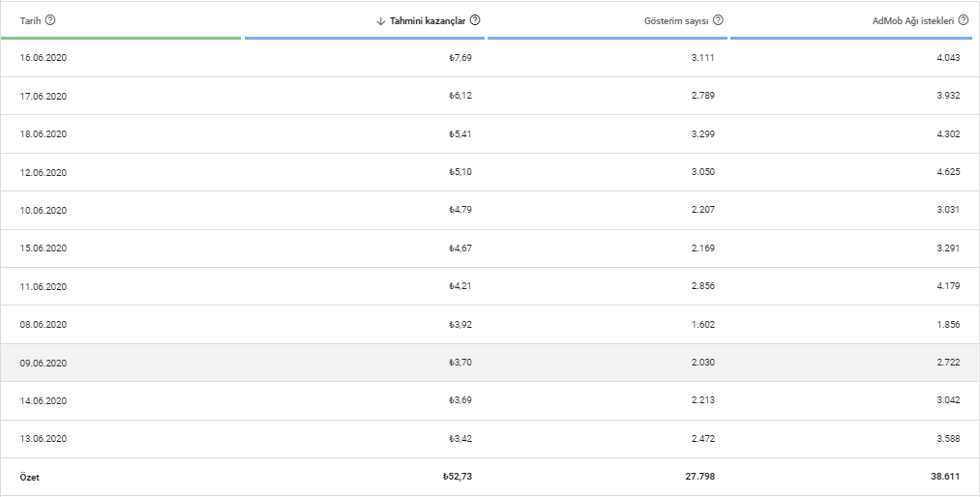980x497 pixels.
Task: Open help icon beside Tahmini kazançlar
Action: [x=475, y=19]
